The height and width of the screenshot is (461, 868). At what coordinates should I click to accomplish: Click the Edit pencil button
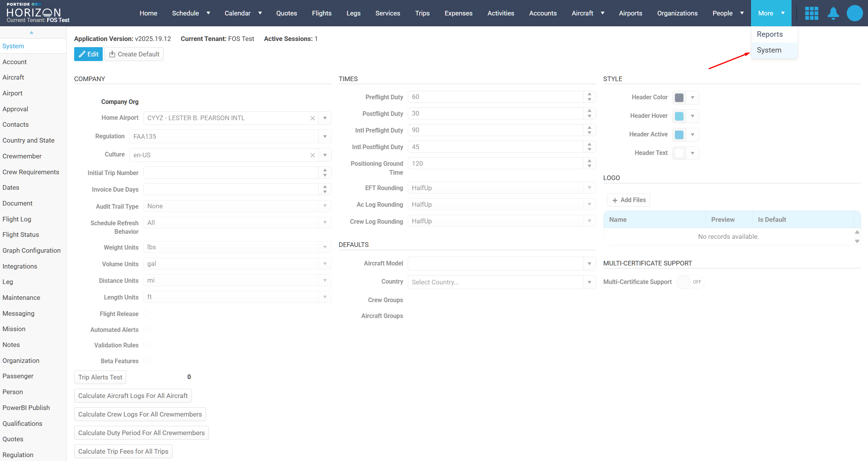(x=88, y=54)
